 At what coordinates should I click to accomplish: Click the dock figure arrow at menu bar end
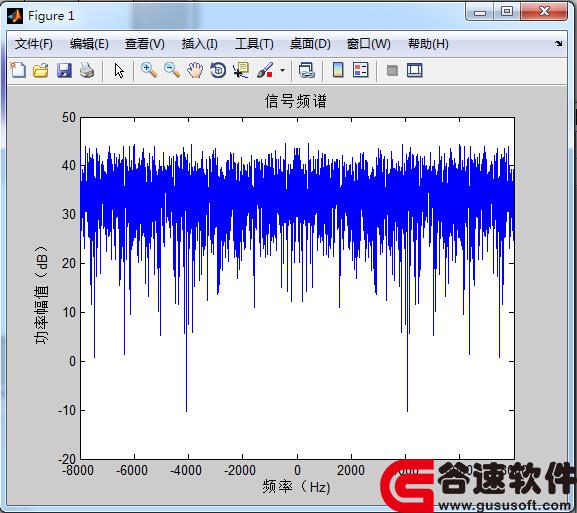click(x=559, y=43)
